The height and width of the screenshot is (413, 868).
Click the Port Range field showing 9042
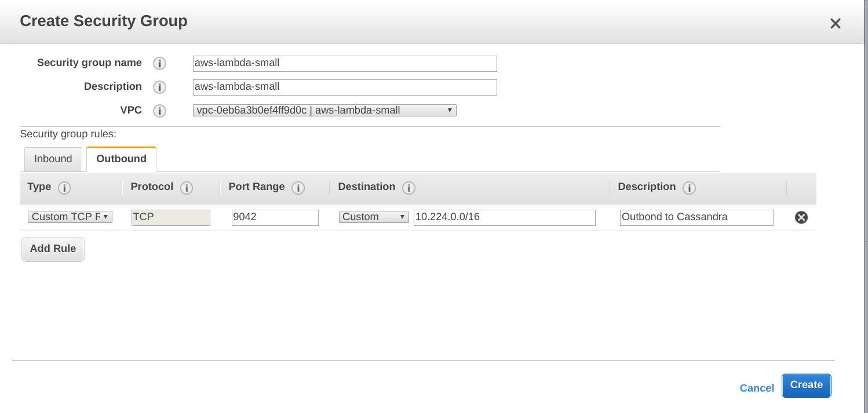point(275,217)
